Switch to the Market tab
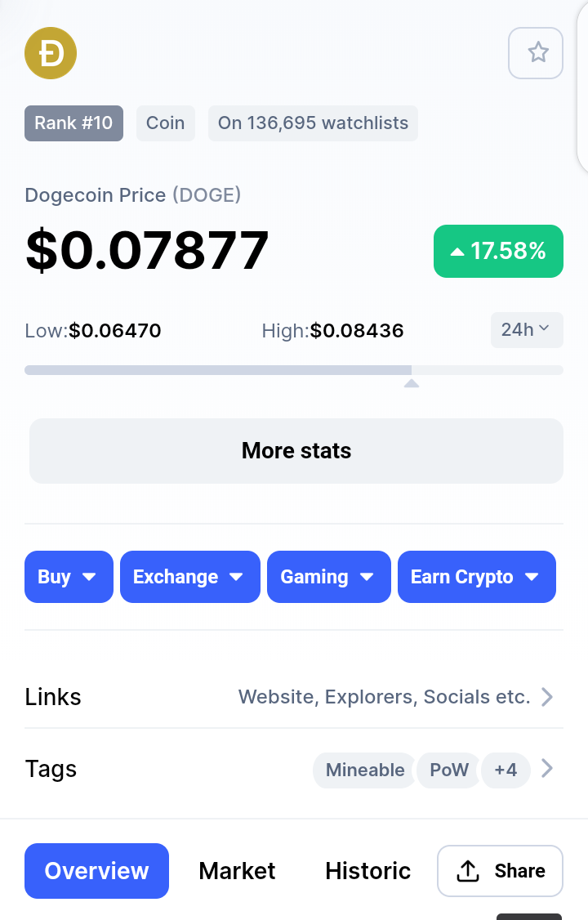 [x=237, y=871]
